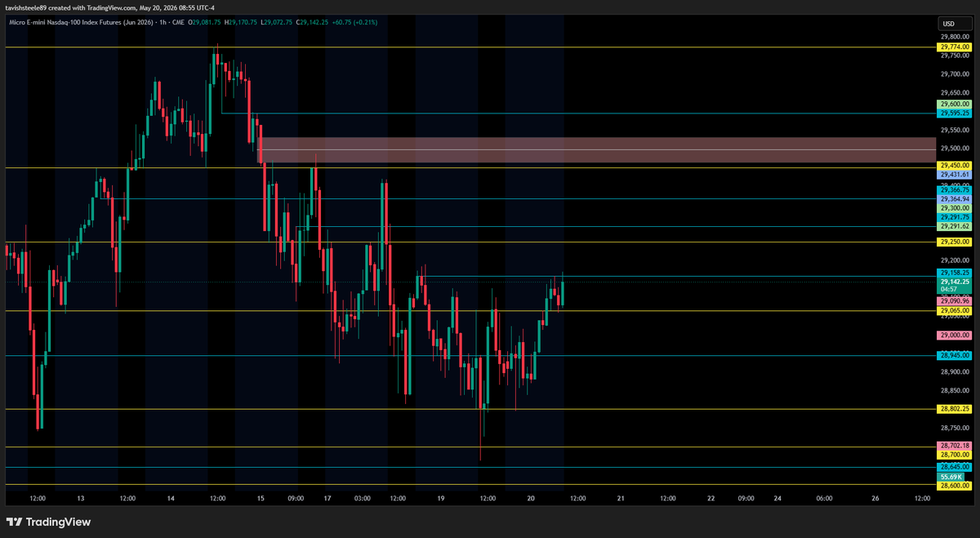Image resolution: width=980 pixels, height=538 pixels.
Task: Click the yellow 28,700.00 price label
Action: coord(955,455)
